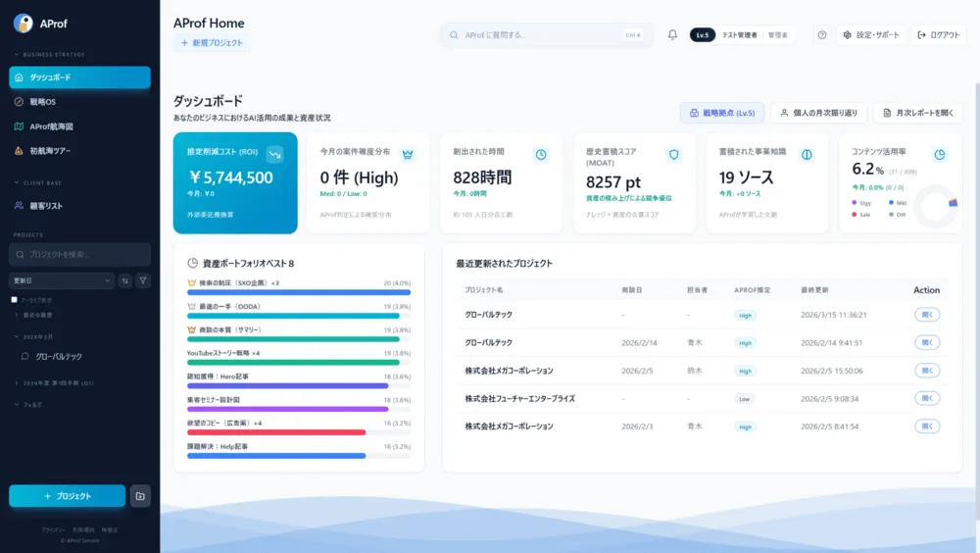Open グローバルテック row updated 2026/3/15
The image size is (980, 553).
pyautogui.click(x=927, y=315)
